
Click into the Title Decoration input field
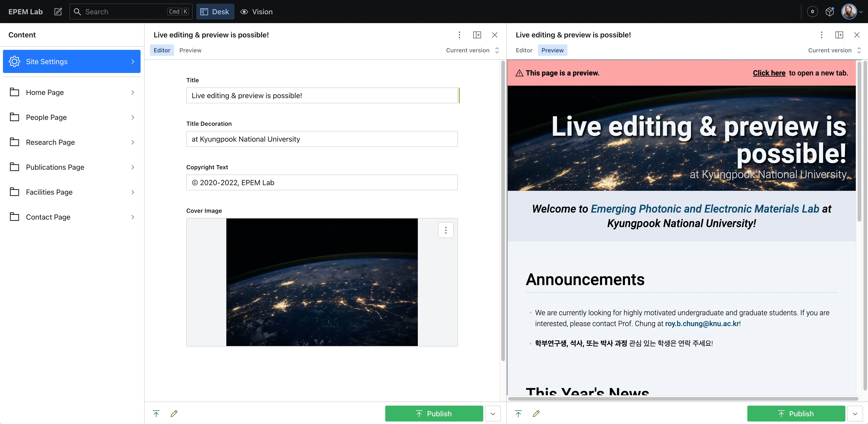(321, 139)
